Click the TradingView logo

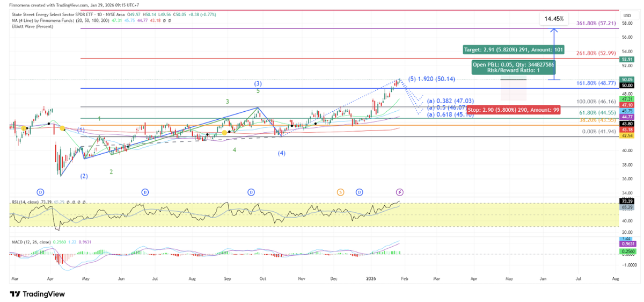pos(38,294)
